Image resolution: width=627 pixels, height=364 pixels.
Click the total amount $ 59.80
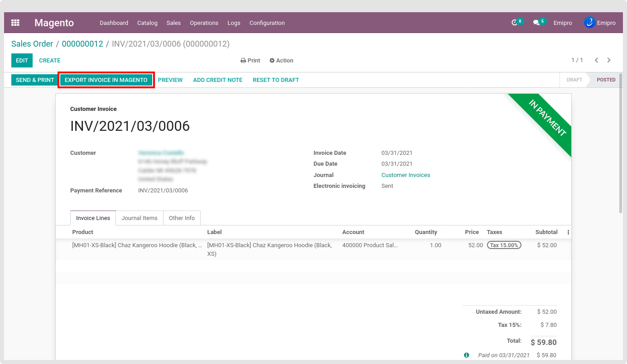(544, 342)
